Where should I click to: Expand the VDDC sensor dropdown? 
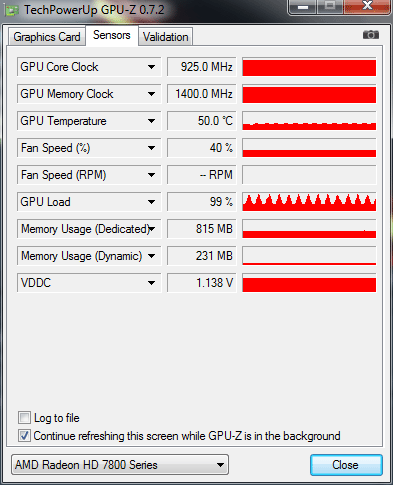(151, 283)
